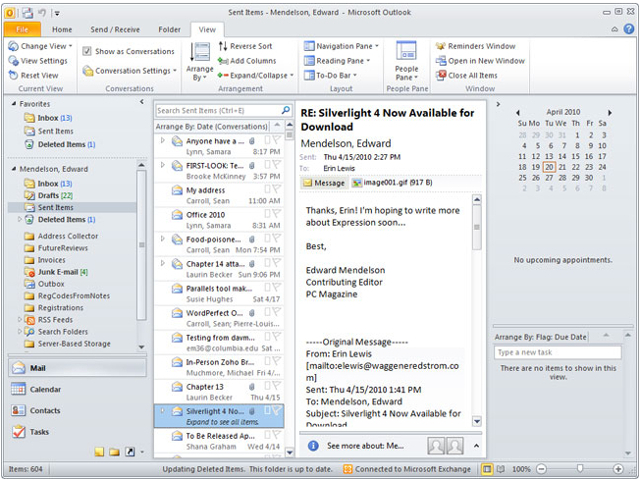Flag the 'My address' message

tap(277, 189)
